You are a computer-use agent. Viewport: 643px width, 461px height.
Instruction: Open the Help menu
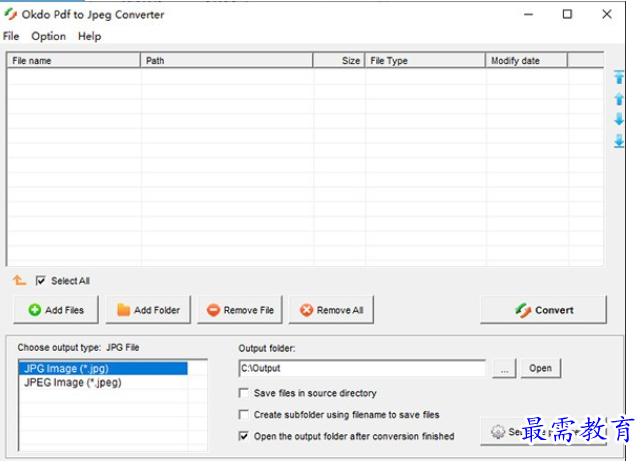coord(89,36)
